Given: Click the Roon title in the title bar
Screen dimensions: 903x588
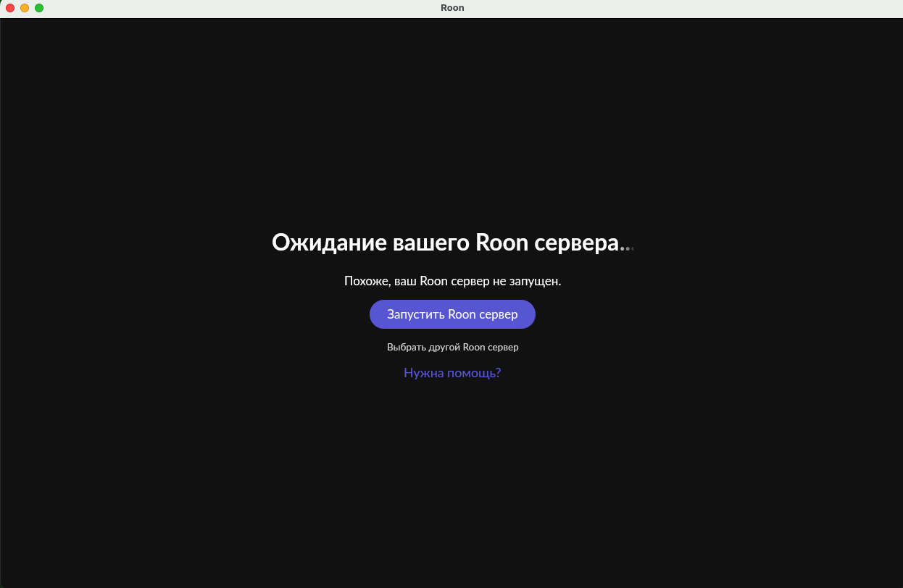Looking at the screenshot, I should pyautogui.click(x=452, y=8).
